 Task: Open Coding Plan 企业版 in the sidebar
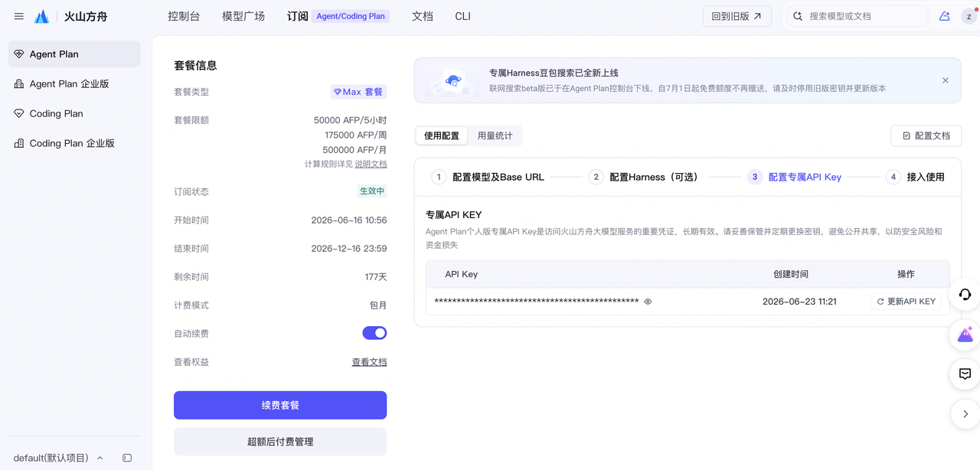click(x=74, y=143)
